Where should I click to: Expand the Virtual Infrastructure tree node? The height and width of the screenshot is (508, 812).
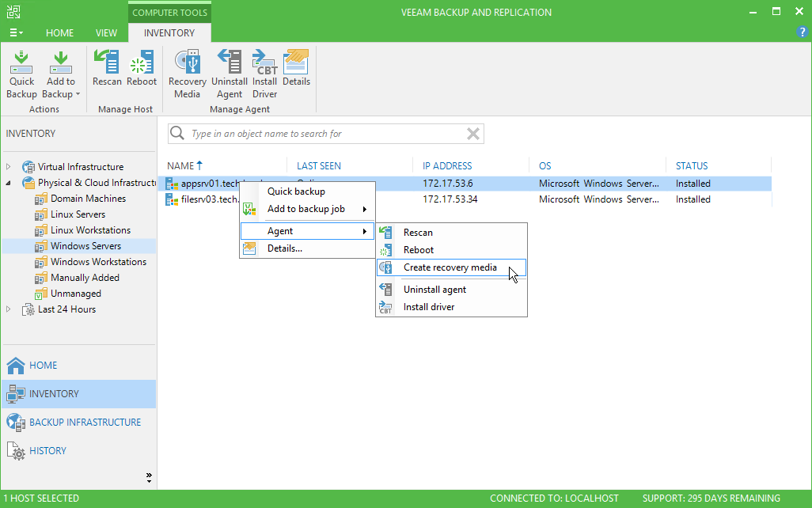(x=8, y=167)
